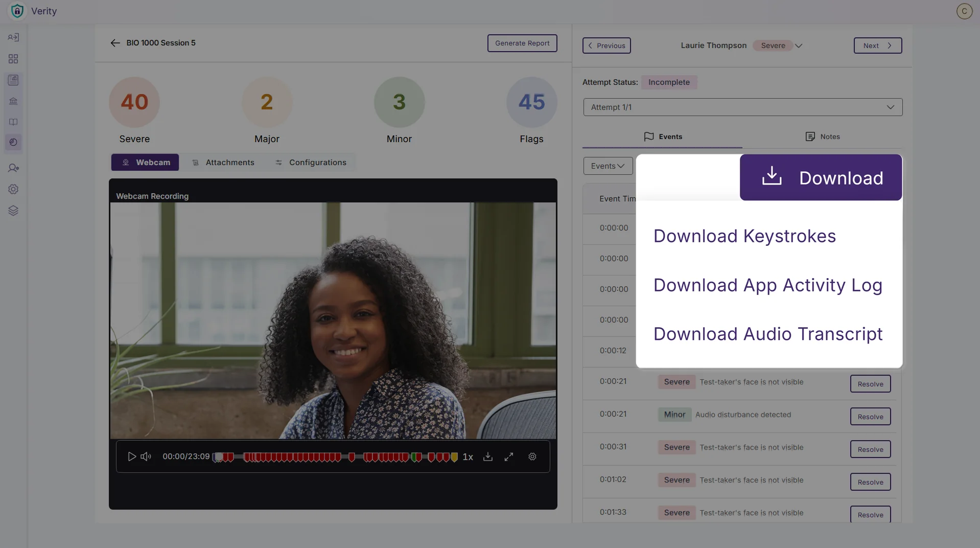Viewport: 980px width, 548px height.
Task: Open the Events filter dropdown
Action: (608, 166)
